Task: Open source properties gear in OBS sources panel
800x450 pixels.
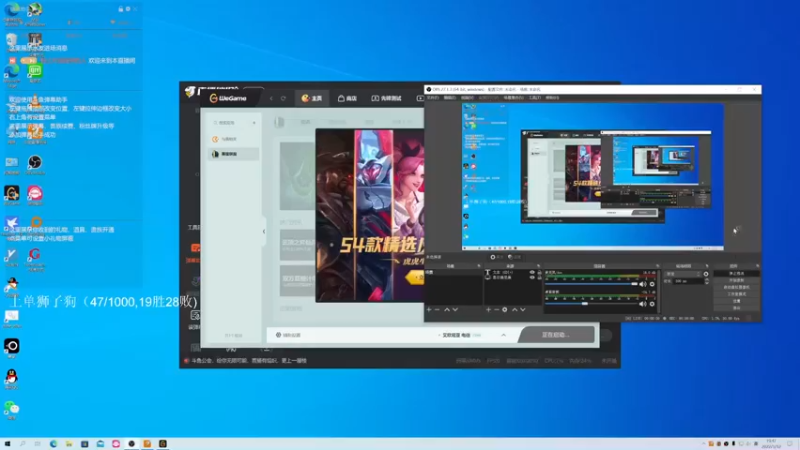Action: click(x=505, y=310)
